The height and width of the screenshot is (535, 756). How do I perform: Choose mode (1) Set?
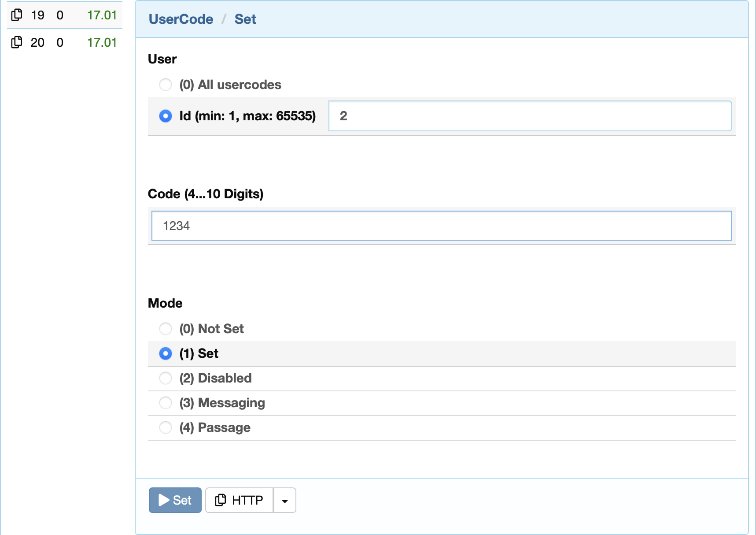[166, 353]
